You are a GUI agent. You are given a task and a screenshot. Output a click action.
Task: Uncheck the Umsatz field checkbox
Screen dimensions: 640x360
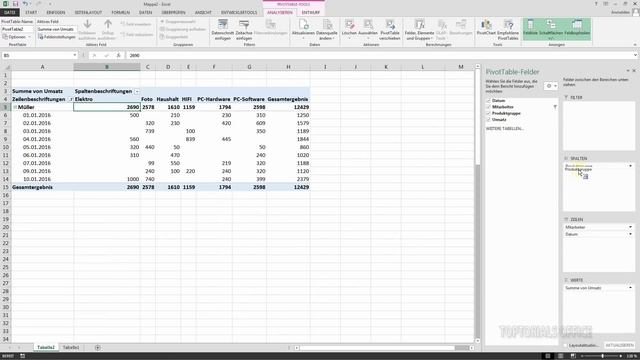pyautogui.click(x=489, y=120)
